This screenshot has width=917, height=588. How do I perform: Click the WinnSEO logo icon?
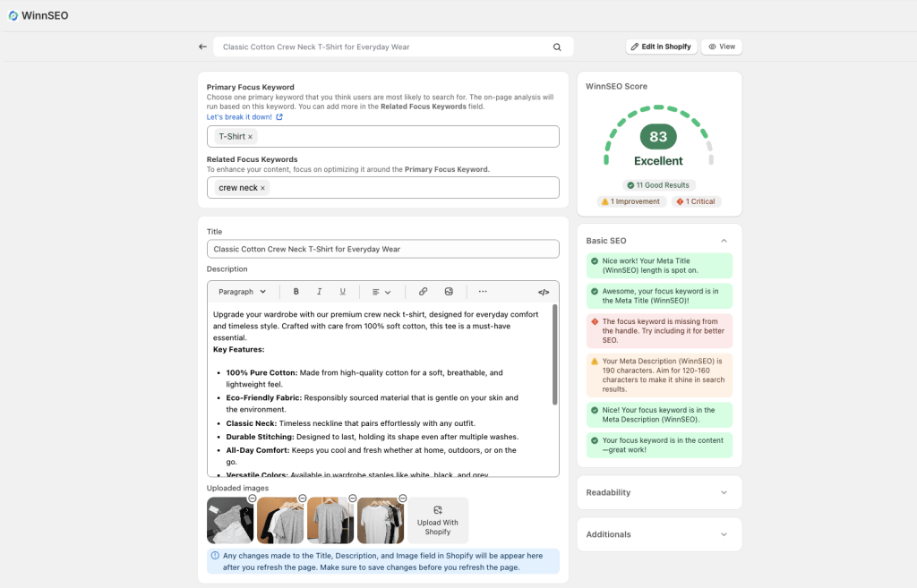tap(13, 16)
